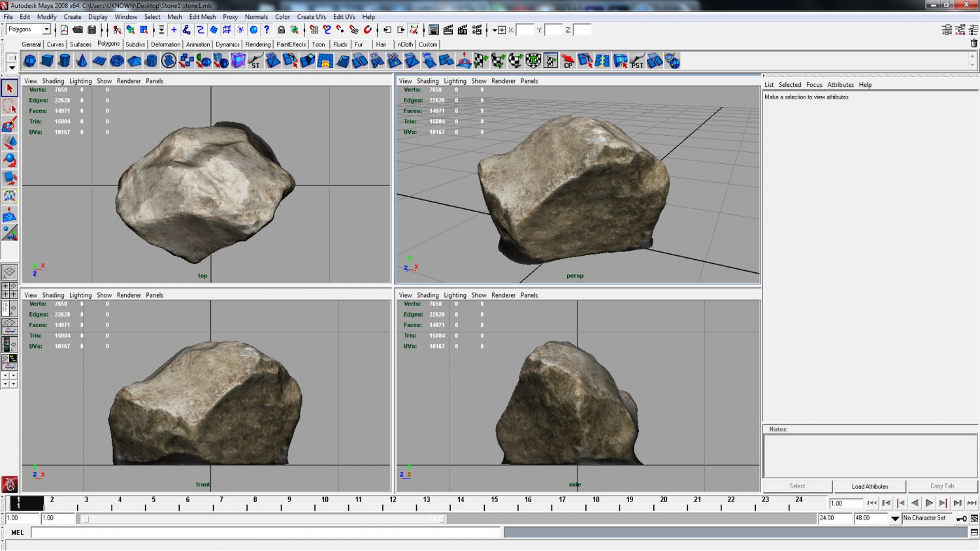Click the shelf trash can icon
980x551 pixels.
click(x=973, y=44)
